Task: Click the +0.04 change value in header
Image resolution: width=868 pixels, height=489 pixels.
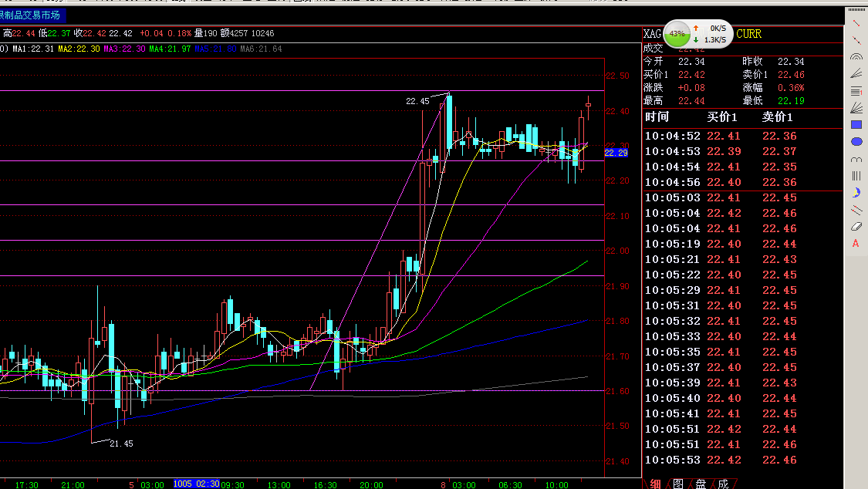Action: pyautogui.click(x=152, y=33)
